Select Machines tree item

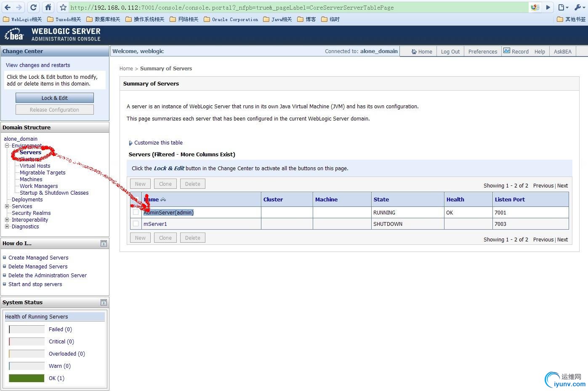pyautogui.click(x=31, y=179)
